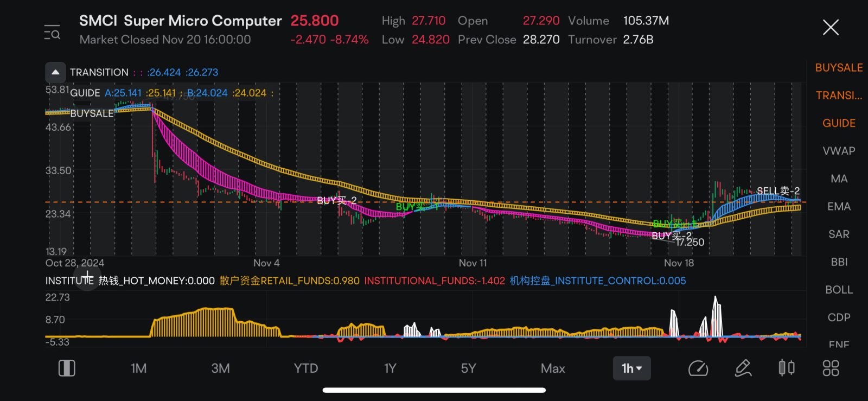Select the 1Y time range
This screenshot has width=868, height=401.
click(390, 368)
